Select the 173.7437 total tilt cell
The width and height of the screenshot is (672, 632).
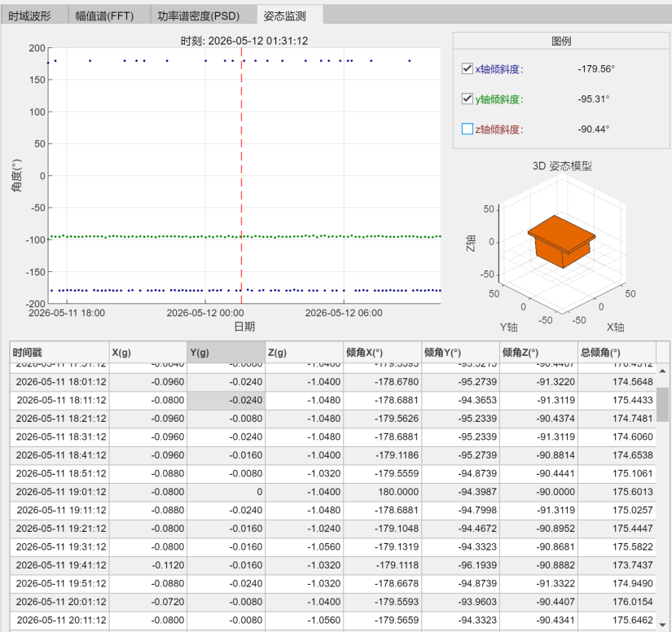tap(617, 565)
